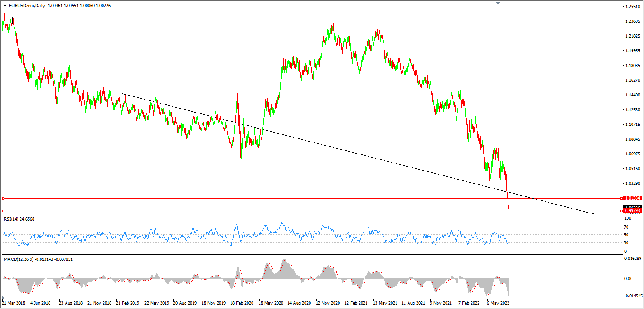
Task: Click the 12 Feb 2021 date label
Action: [x=356, y=303]
